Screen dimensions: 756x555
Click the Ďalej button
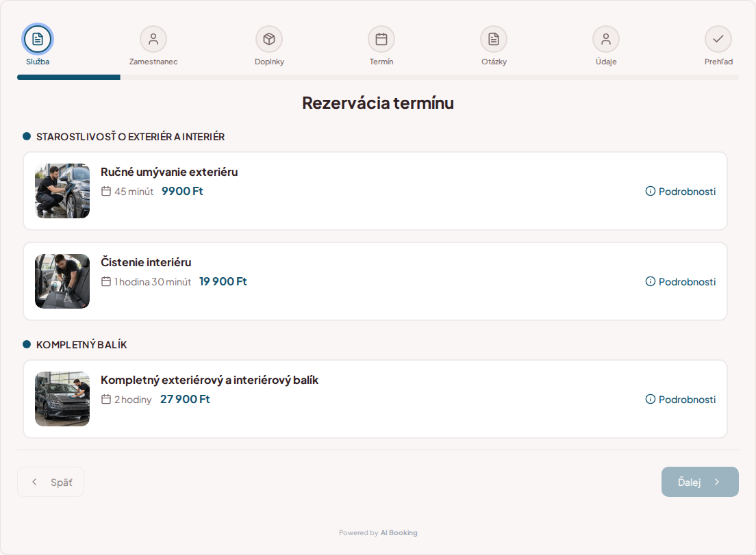click(700, 482)
